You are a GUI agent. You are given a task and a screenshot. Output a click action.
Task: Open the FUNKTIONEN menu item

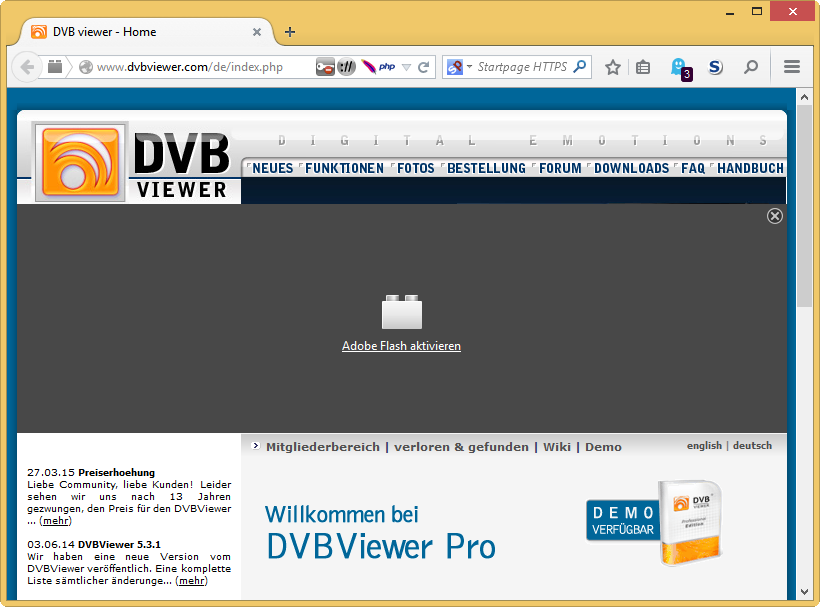(x=344, y=168)
